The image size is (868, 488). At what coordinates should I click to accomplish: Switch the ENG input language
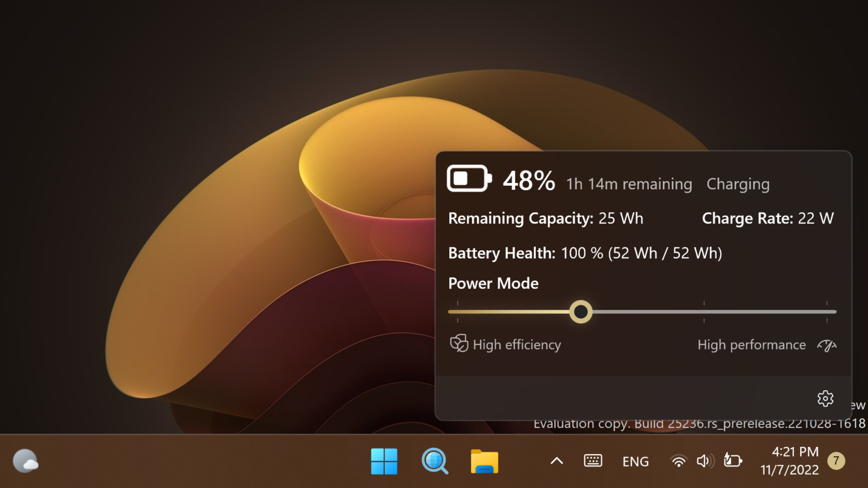point(635,461)
